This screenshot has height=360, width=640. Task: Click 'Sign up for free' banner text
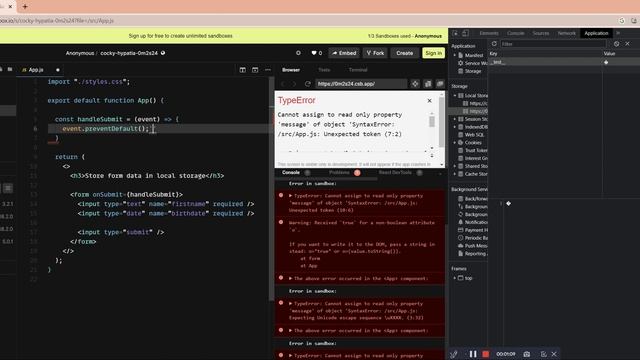(x=180, y=36)
